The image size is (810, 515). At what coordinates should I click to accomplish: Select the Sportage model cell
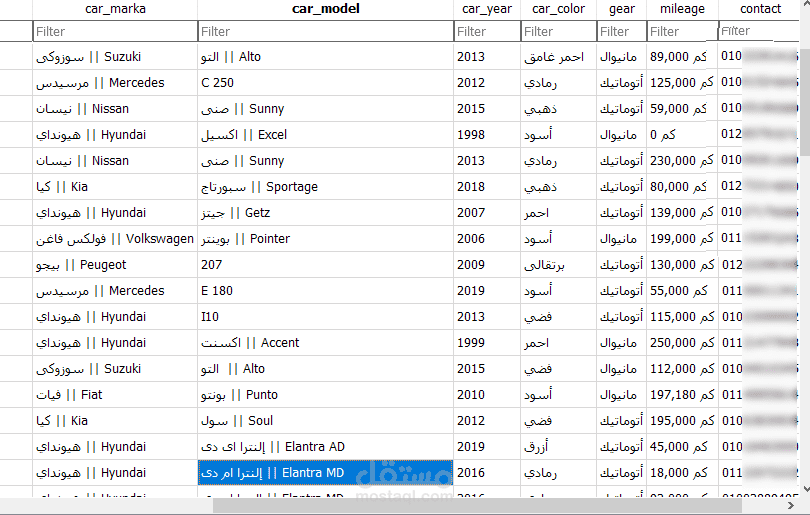click(x=325, y=187)
